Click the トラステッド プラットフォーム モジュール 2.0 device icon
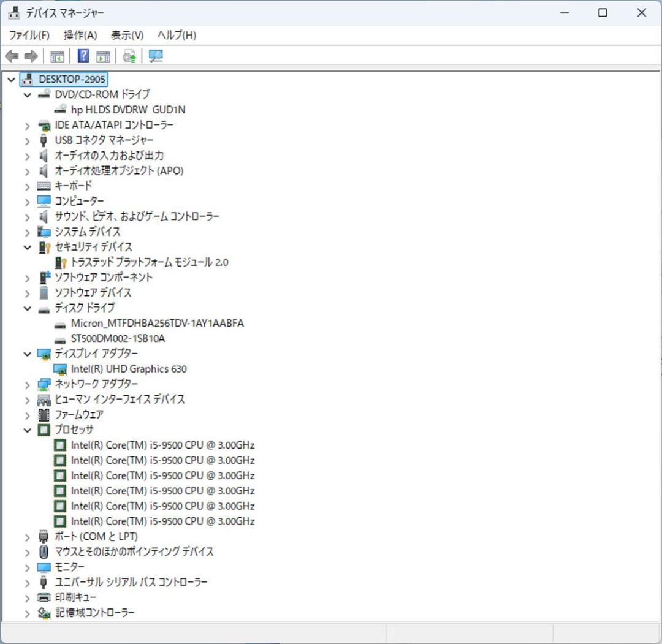Image resolution: width=662 pixels, height=644 pixels. point(59,262)
